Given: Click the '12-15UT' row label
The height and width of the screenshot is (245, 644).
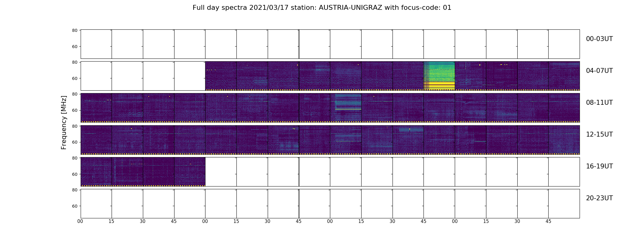Looking at the screenshot, I should click(x=599, y=134).
